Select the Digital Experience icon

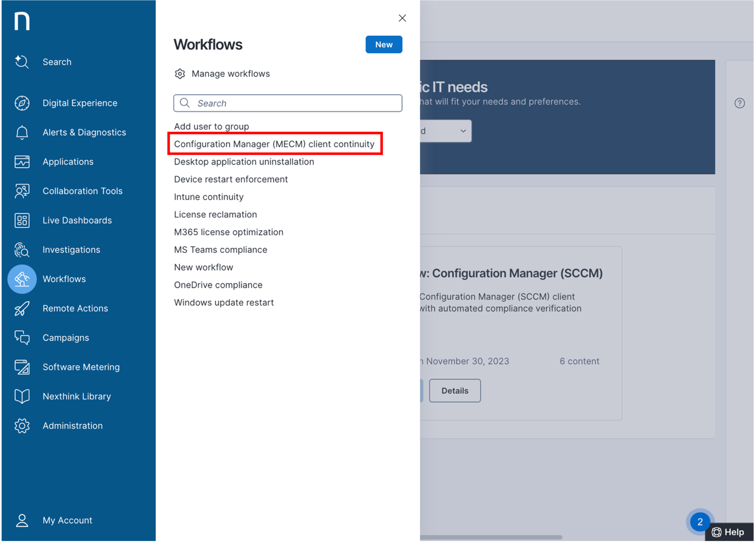(x=22, y=103)
